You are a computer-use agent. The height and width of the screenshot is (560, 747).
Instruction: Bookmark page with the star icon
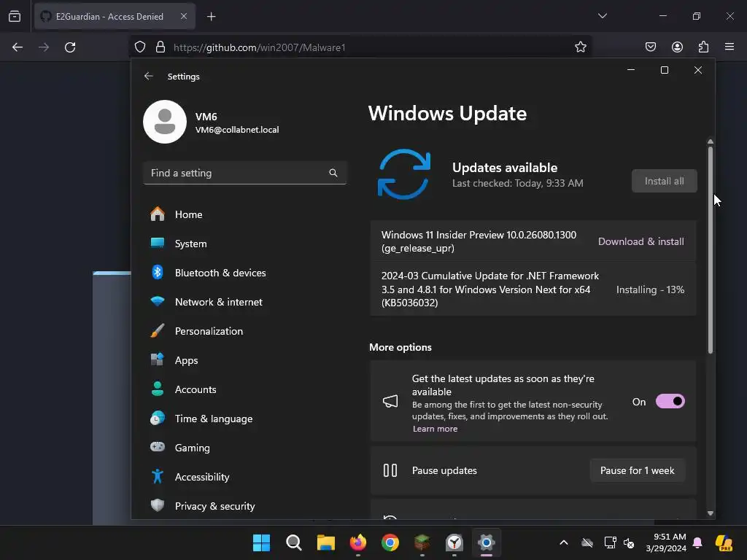point(580,47)
